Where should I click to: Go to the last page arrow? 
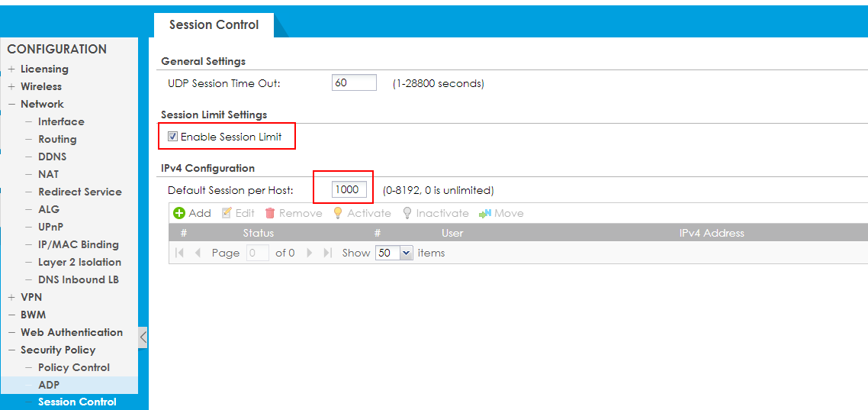328,253
